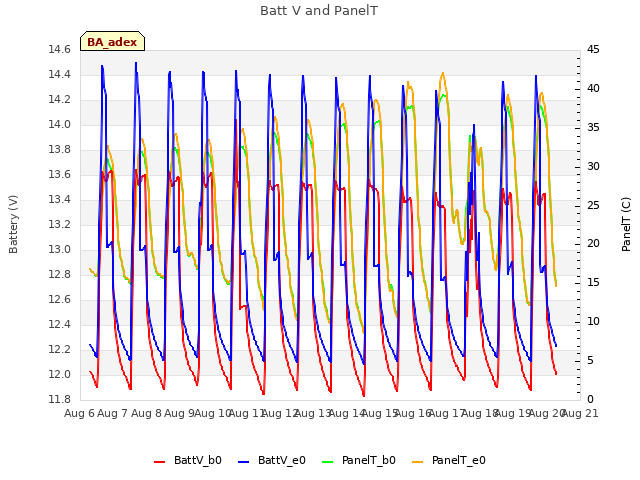
Task: Click the 14.0 battery axis value
Action: coord(59,124)
